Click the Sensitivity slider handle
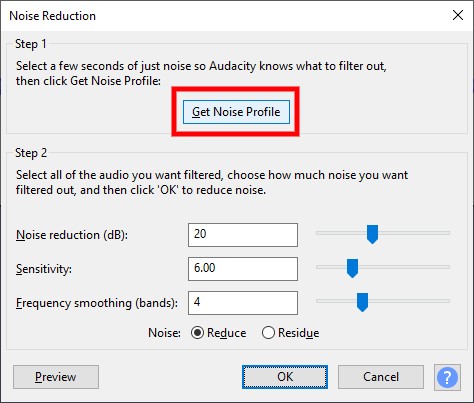Image resolution: width=474 pixels, height=403 pixels. [x=352, y=268]
